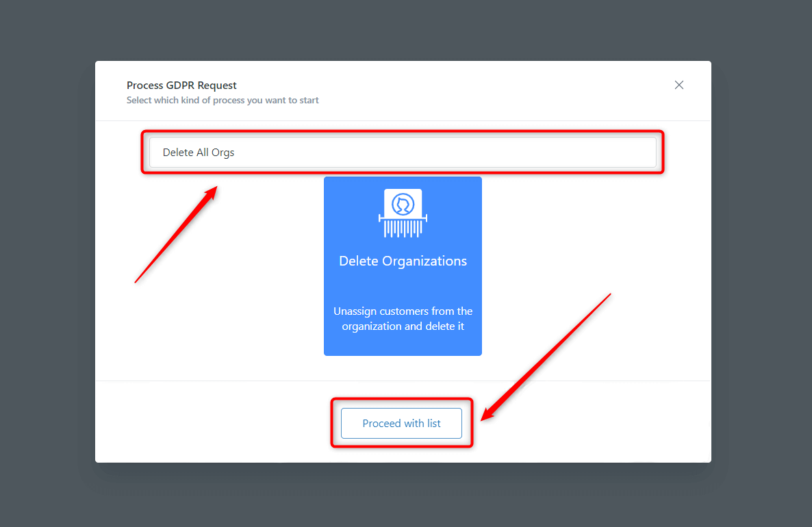The image size is (812, 527).
Task: Click 'Unassign customers from the organization' description
Action: coord(403,318)
